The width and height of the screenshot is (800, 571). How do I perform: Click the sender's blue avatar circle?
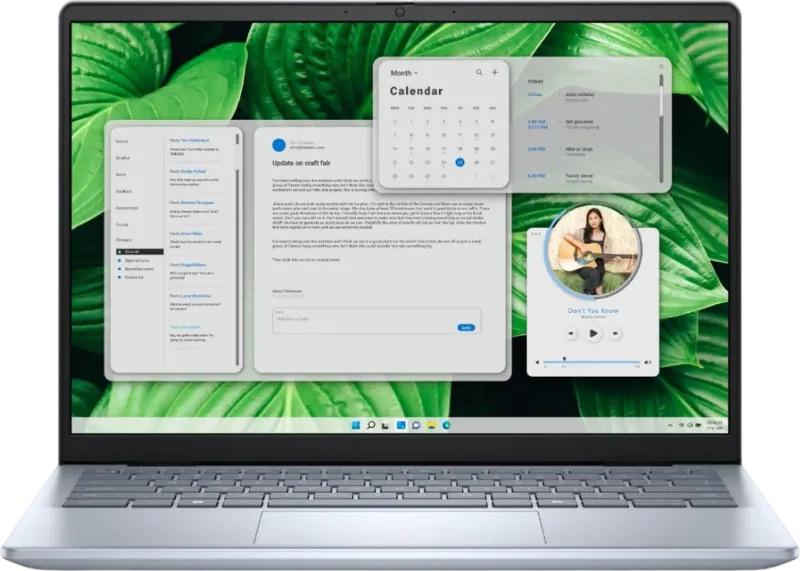tap(279, 145)
